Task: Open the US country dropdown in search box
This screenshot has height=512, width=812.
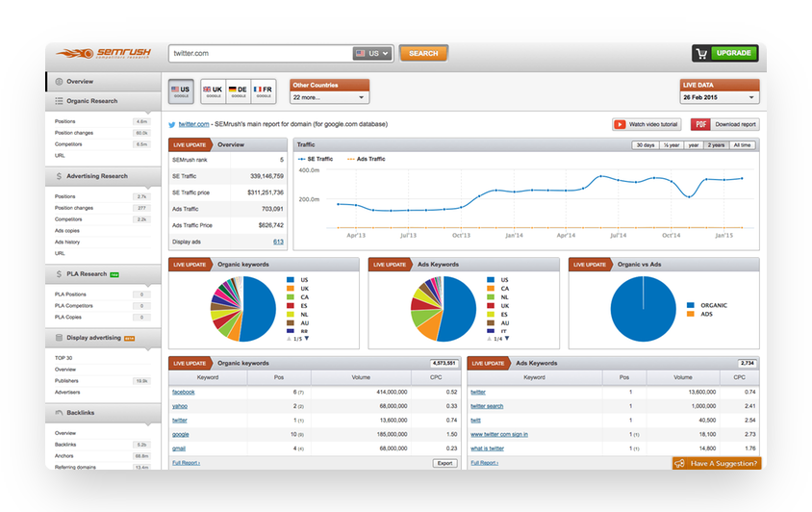Action: (372, 53)
